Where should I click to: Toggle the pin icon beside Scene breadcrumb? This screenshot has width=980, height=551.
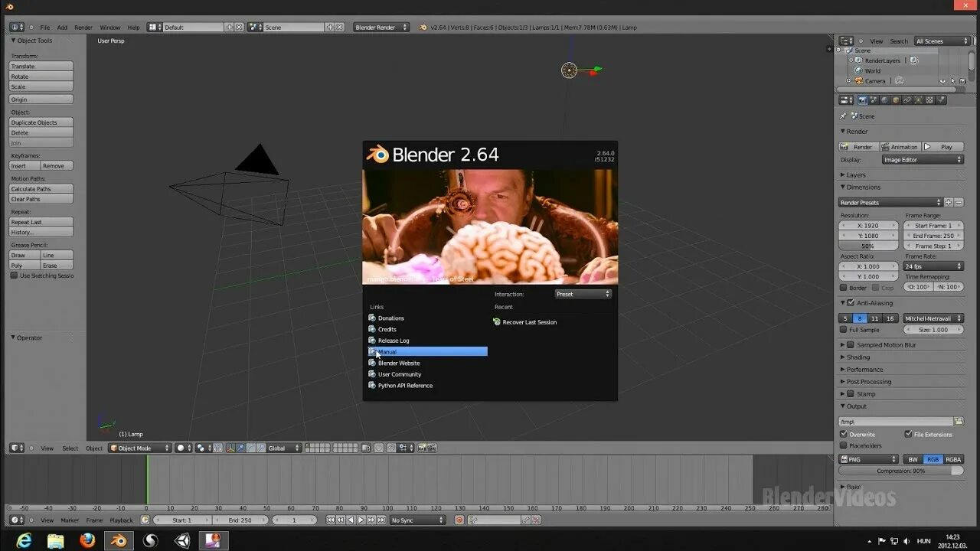(843, 116)
